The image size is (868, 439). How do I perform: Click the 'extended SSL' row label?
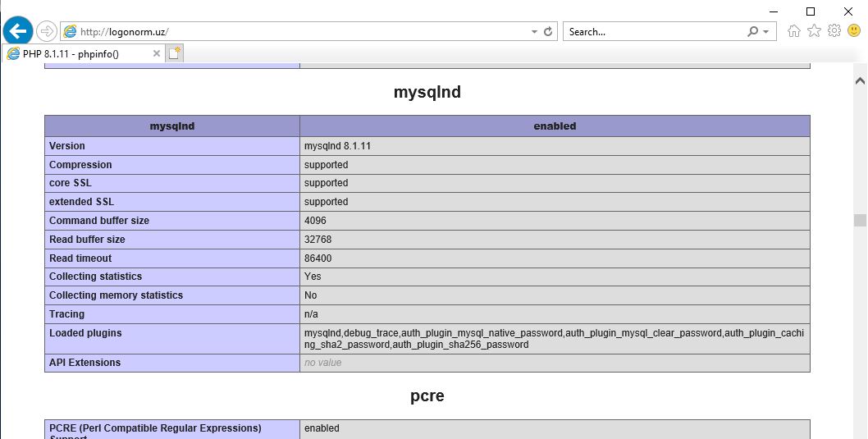(x=81, y=202)
